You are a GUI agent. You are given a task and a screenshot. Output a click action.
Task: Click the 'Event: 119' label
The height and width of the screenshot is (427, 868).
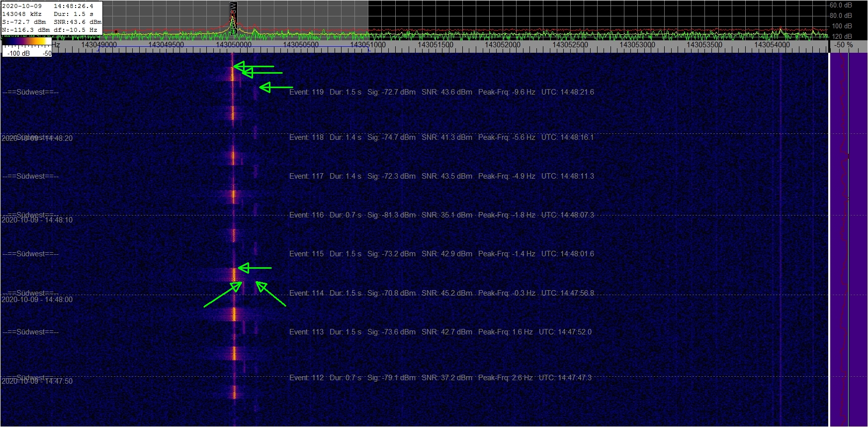pos(306,92)
